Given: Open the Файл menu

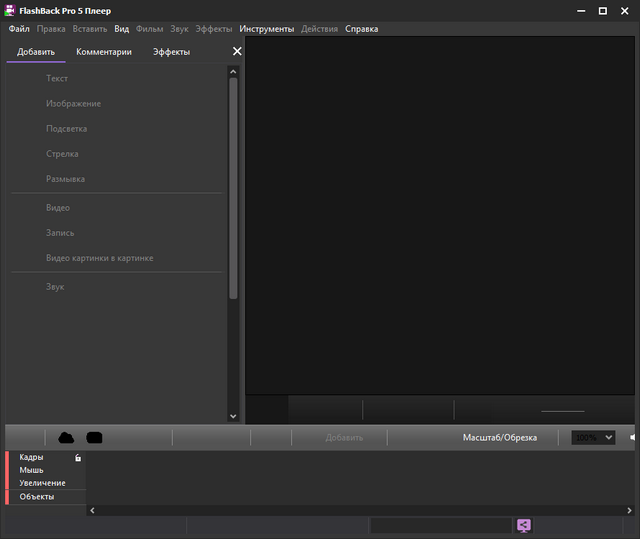Looking at the screenshot, I should tap(19, 29).
